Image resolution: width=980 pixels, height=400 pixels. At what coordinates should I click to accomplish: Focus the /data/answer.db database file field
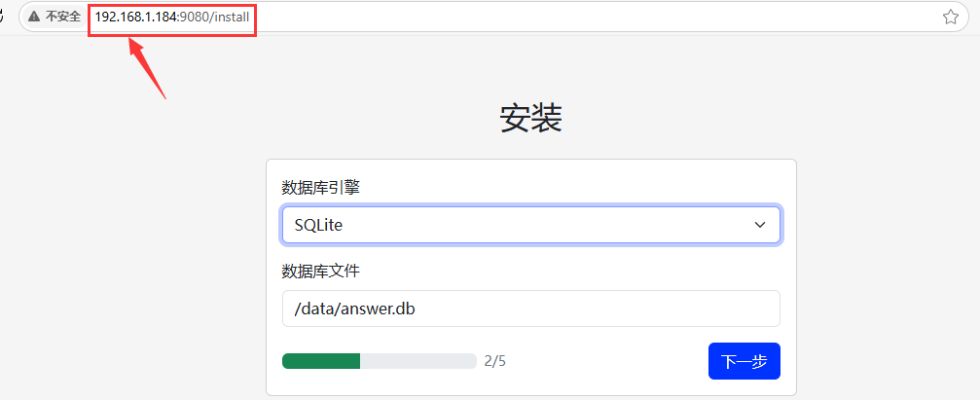[x=531, y=309]
